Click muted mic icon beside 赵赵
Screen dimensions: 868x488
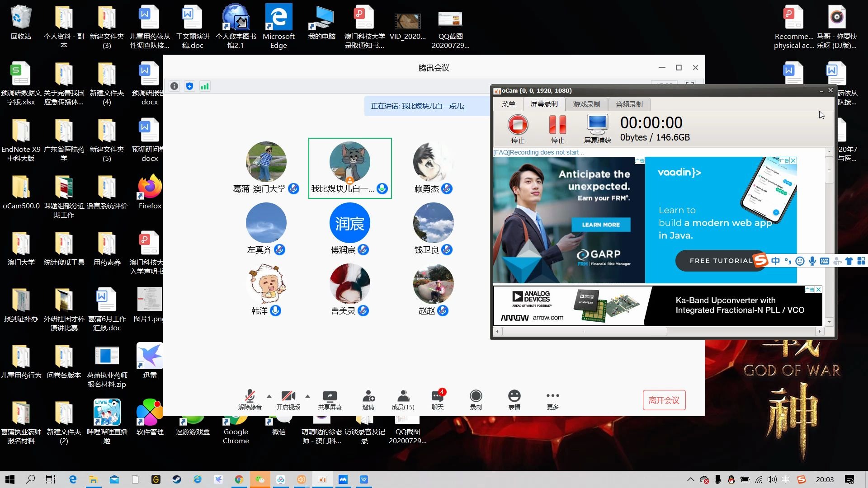[x=443, y=310]
